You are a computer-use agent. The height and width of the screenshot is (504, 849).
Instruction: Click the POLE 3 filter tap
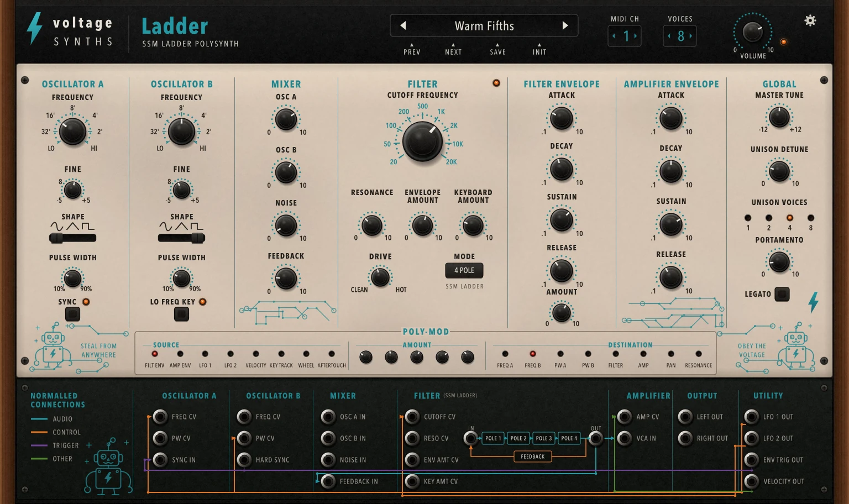[543, 438]
